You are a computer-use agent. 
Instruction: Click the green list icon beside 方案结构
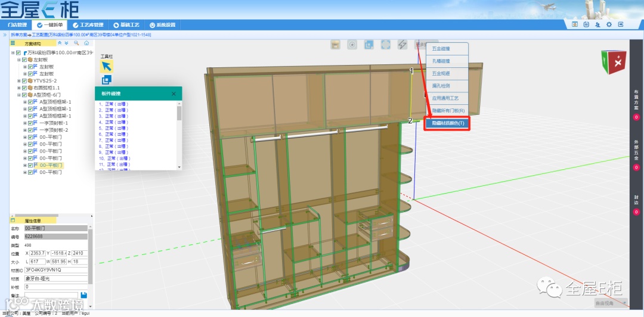(x=13, y=43)
